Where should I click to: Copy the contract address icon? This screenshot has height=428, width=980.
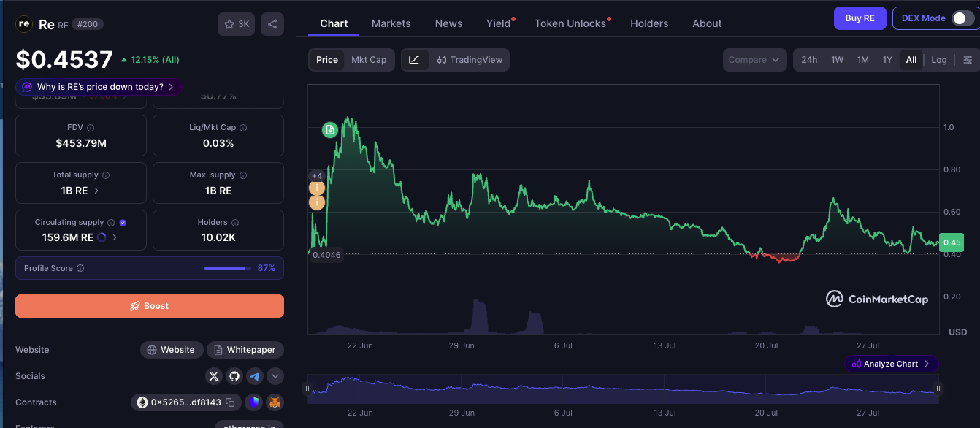[230, 402]
